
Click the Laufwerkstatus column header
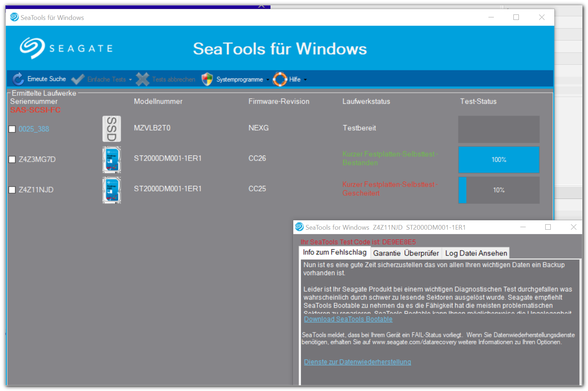(x=366, y=102)
